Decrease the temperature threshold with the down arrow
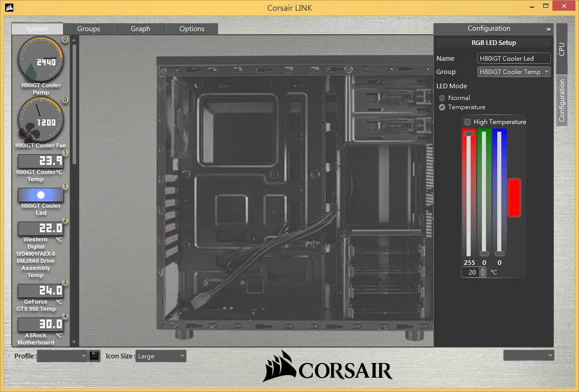 [x=483, y=275]
